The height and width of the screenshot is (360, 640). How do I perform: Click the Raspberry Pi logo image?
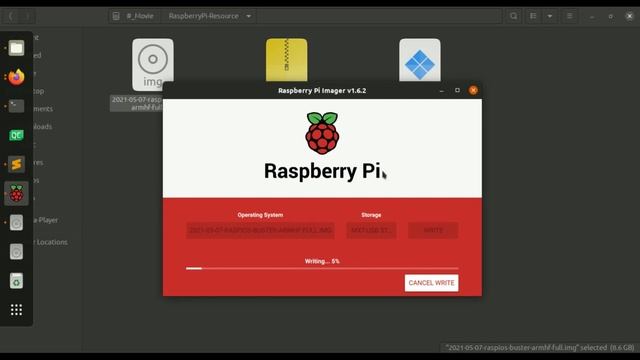pyautogui.click(x=322, y=133)
